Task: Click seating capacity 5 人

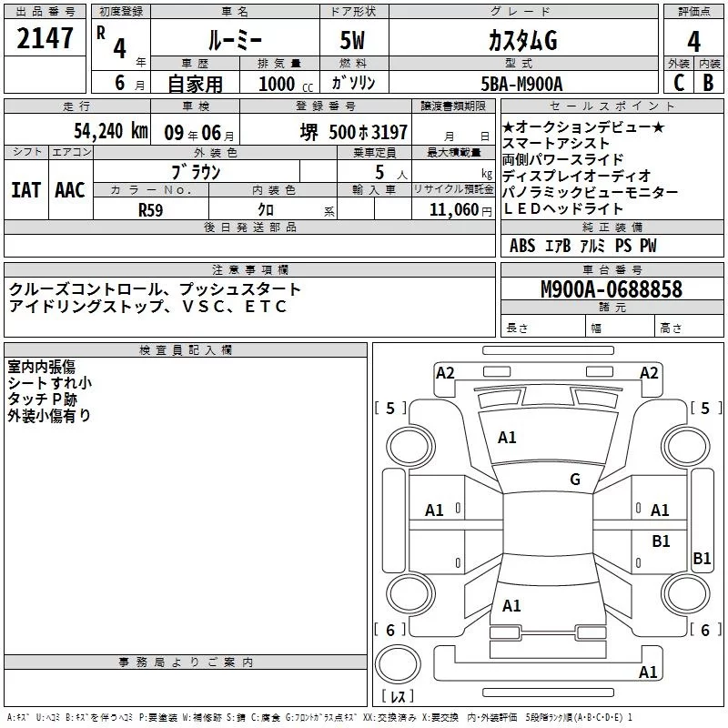Action: coord(391,173)
